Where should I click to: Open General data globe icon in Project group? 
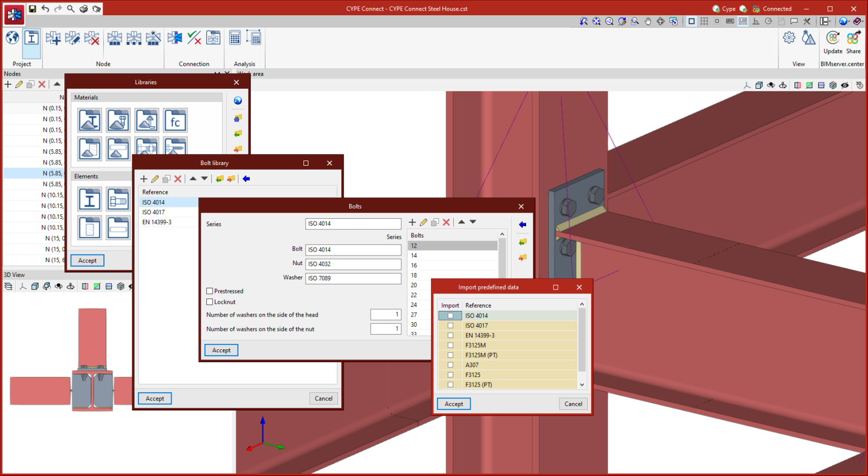coord(12,38)
